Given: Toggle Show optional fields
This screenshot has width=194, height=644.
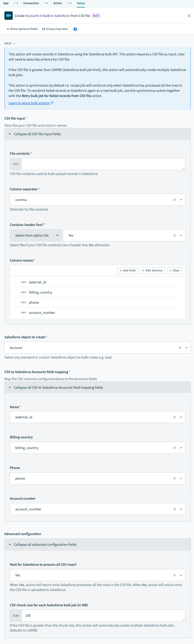Looking at the screenshot, I should [22, 29].
